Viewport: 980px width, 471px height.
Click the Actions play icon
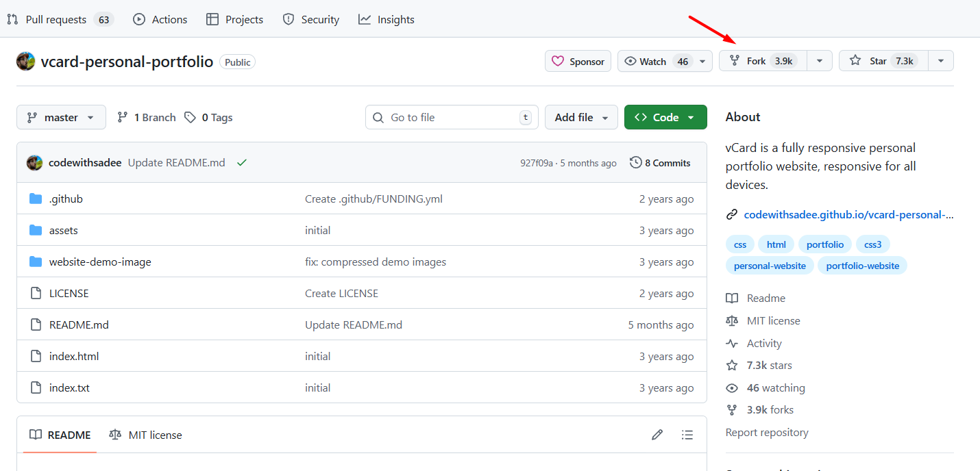[x=138, y=19]
